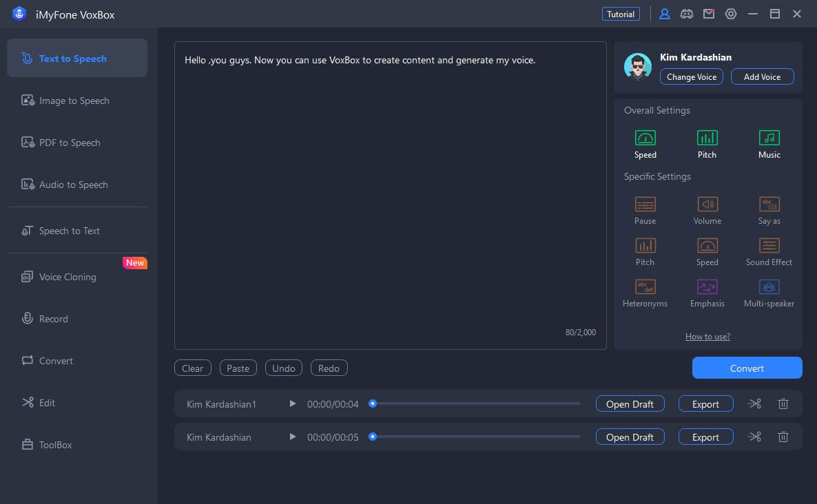Click inside the text input area
This screenshot has width=817, height=504.
tap(391, 196)
